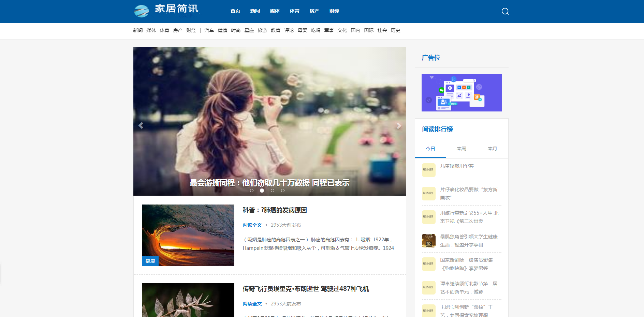Viewport: 644px width, 317px height.
Task: Open 军事 category in sub navigation
Action: tap(329, 30)
